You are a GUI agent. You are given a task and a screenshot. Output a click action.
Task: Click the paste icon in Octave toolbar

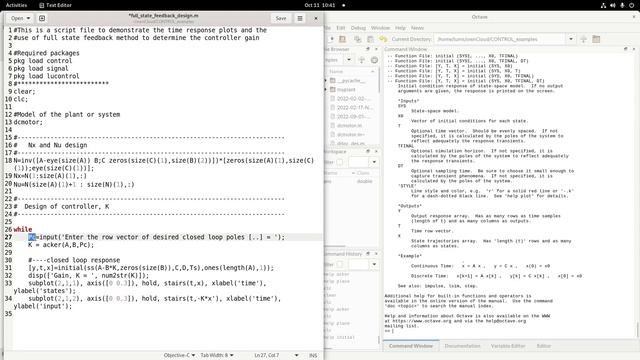coord(370,39)
